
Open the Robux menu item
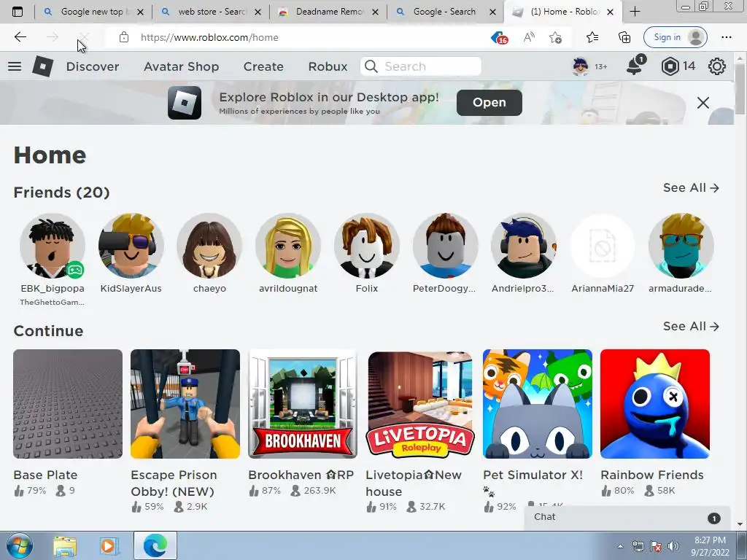(328, 66)
